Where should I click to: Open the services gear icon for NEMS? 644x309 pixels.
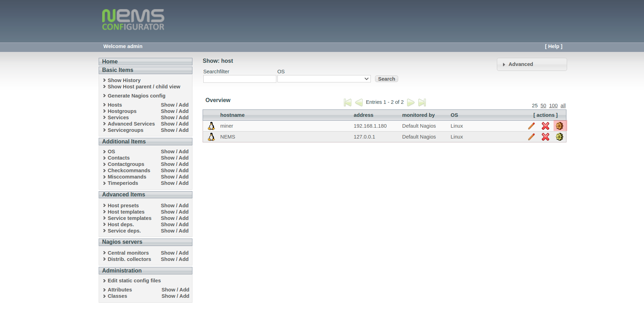click(559, 137)
